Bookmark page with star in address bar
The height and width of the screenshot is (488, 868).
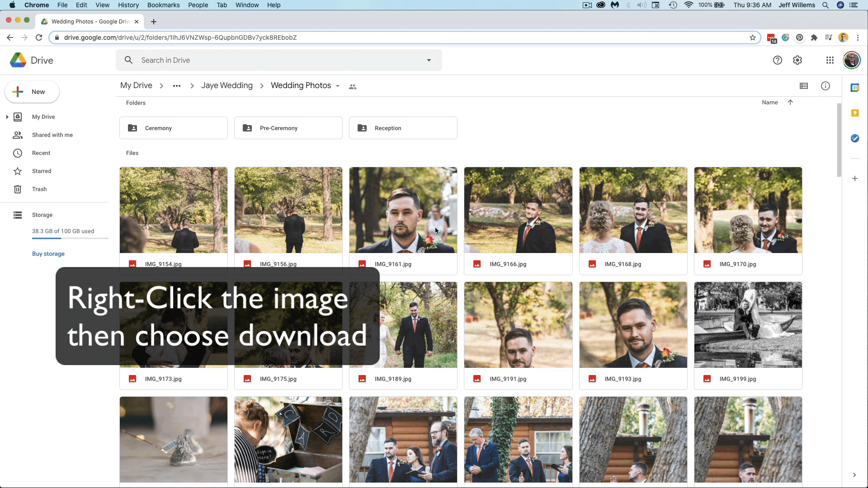pos(752,38)
